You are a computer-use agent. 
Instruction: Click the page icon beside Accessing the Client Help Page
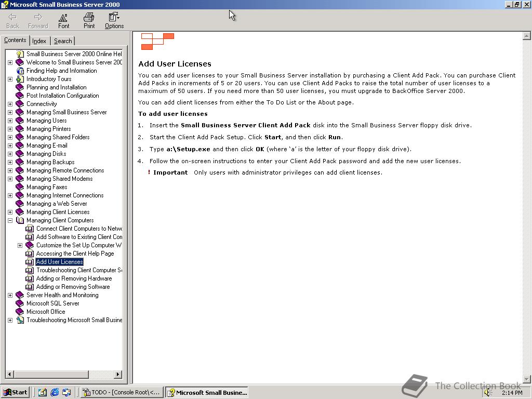tap(30, 254)
